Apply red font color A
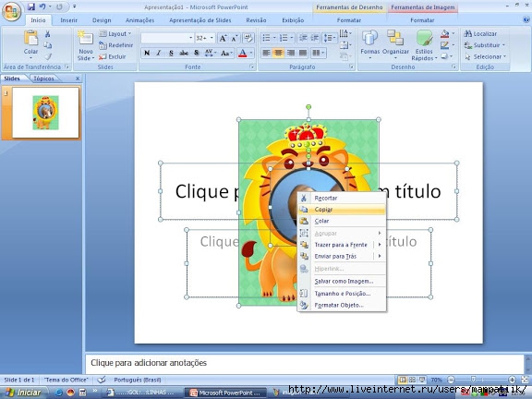This screenshot has width=532, height=399. [x=242, y=53]
